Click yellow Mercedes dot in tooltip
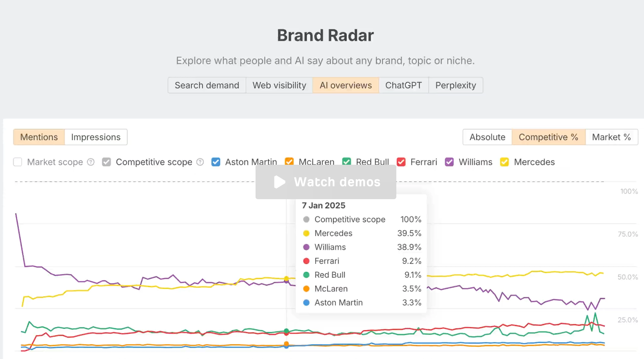The width and height of the screenshot is (644, 359). (306, 233)
